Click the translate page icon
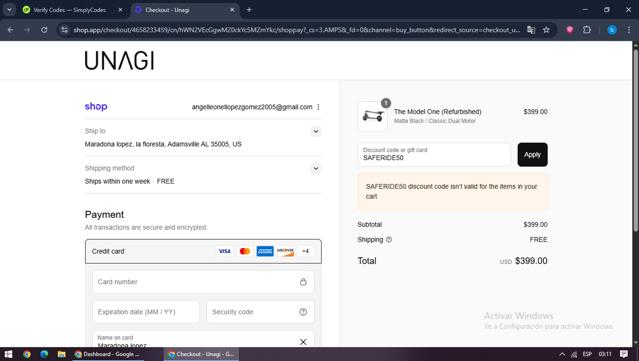 coord(531,30)
